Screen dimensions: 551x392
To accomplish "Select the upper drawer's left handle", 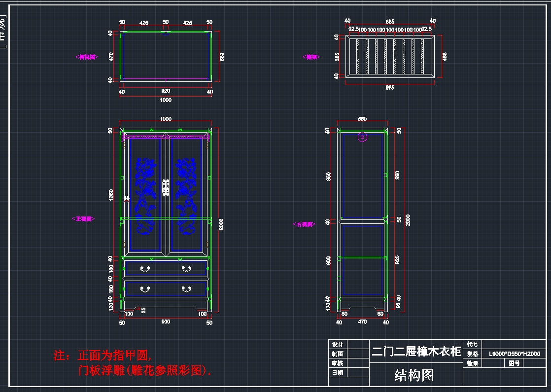I will (x=145, y=269).
